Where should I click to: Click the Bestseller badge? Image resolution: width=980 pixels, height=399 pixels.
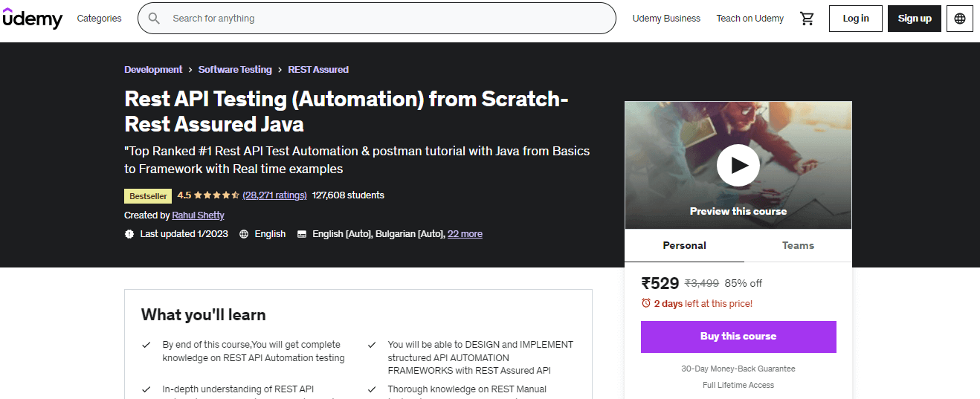pos(148,196)
